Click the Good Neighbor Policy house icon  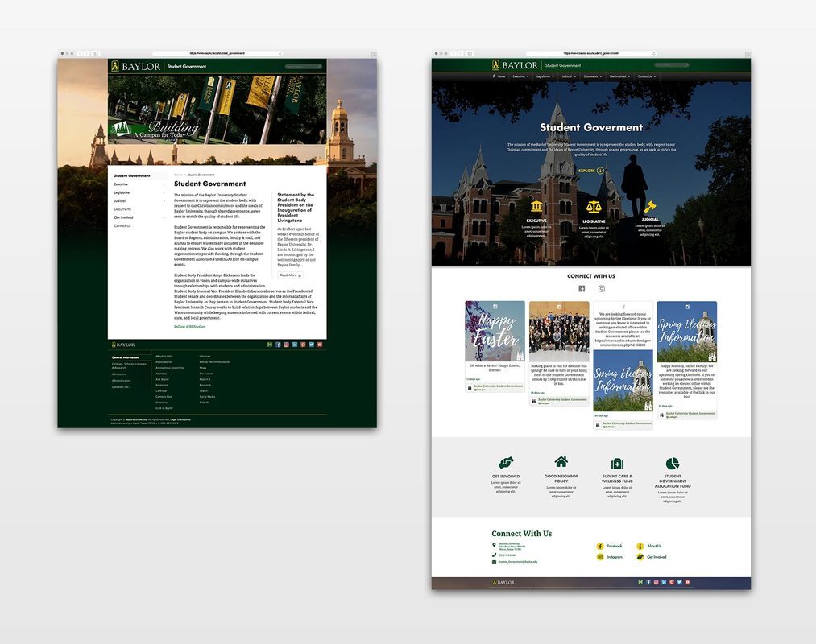[561, 462]
